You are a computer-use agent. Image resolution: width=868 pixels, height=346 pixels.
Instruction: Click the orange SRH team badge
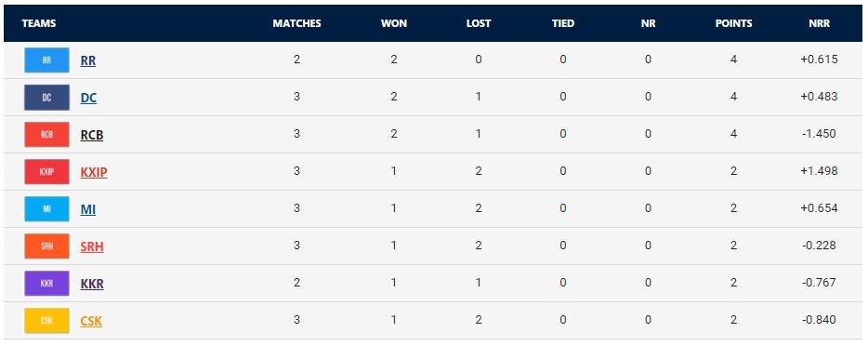pos(46,246)
